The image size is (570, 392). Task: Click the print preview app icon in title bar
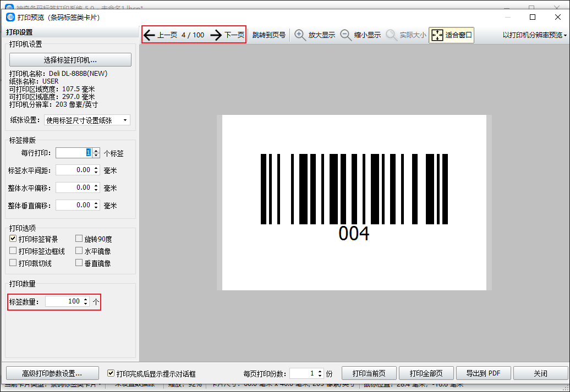click(x=10, y=17)
